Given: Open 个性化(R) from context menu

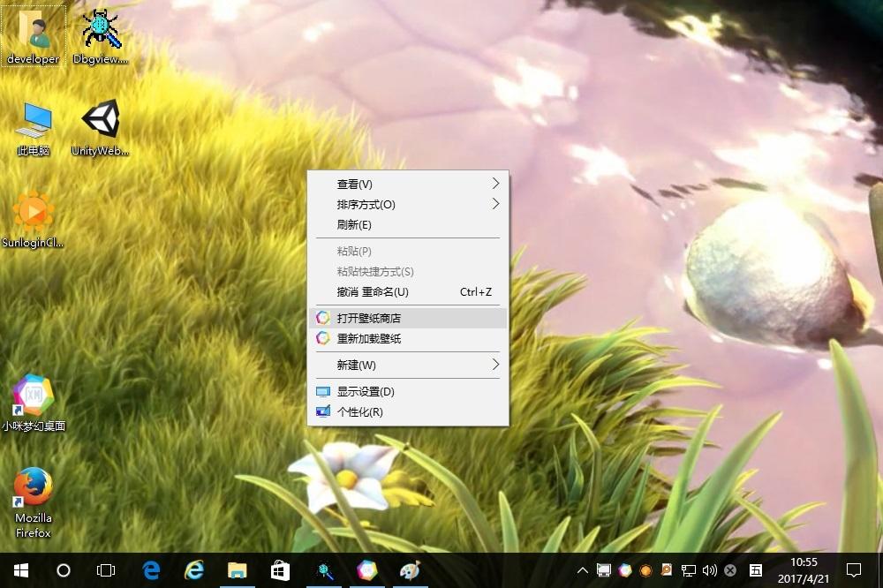Looking at the screenshot, I should pos(408,411).
